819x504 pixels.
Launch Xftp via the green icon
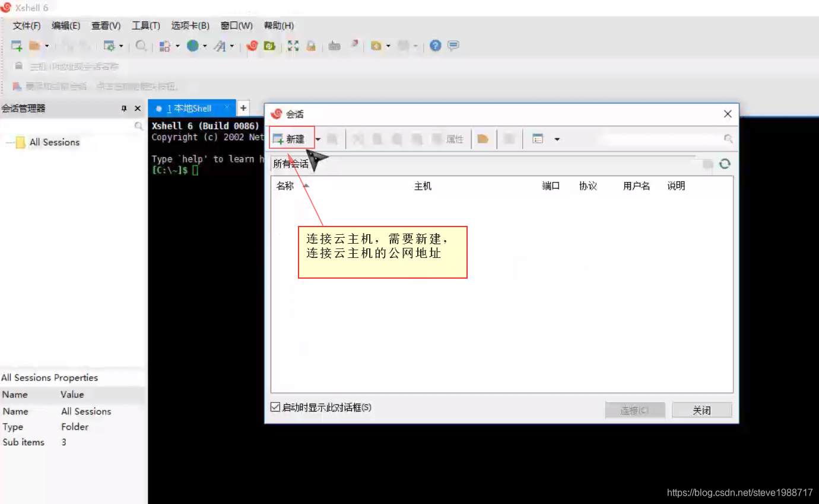tap(270, 46)
